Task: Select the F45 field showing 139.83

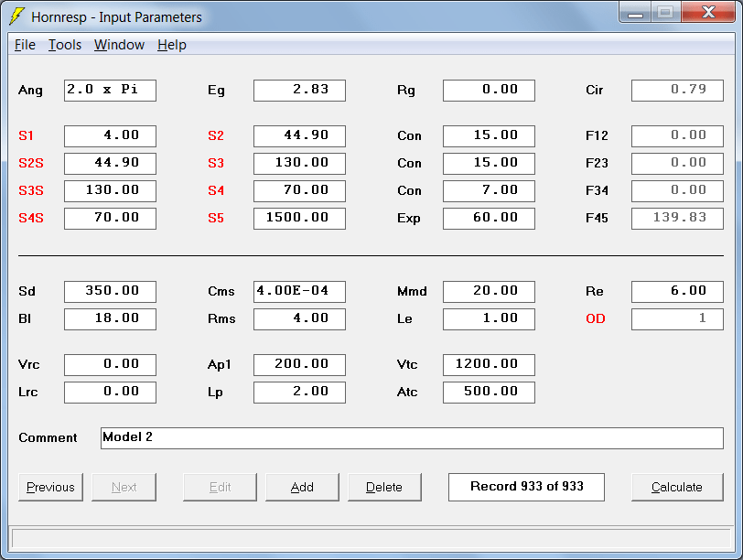Action: tap(678, 219)
